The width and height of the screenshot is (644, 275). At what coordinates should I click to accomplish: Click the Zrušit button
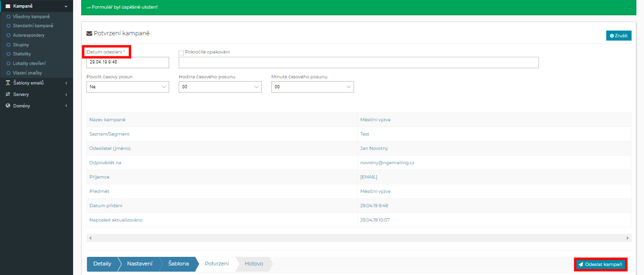click(x=619, y=36)
